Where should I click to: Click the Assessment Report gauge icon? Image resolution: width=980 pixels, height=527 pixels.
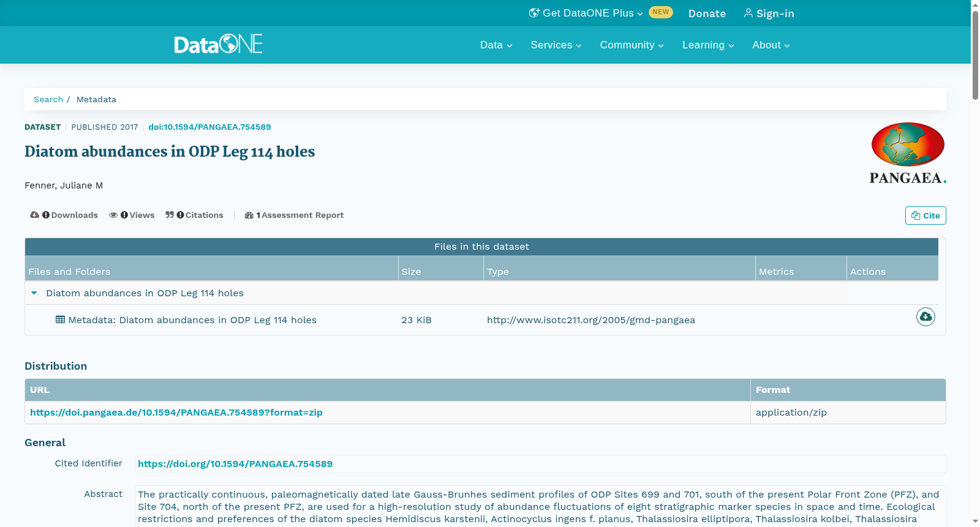[x=249, y=215]
